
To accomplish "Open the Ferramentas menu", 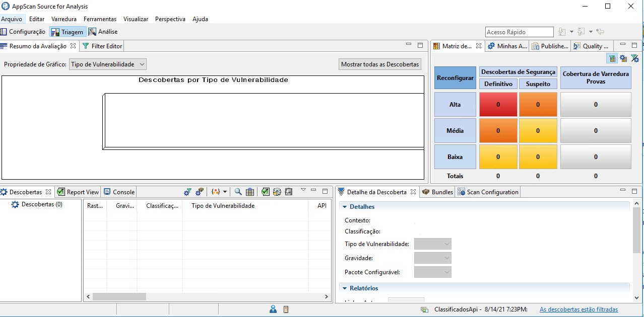I will click(100, 19).
